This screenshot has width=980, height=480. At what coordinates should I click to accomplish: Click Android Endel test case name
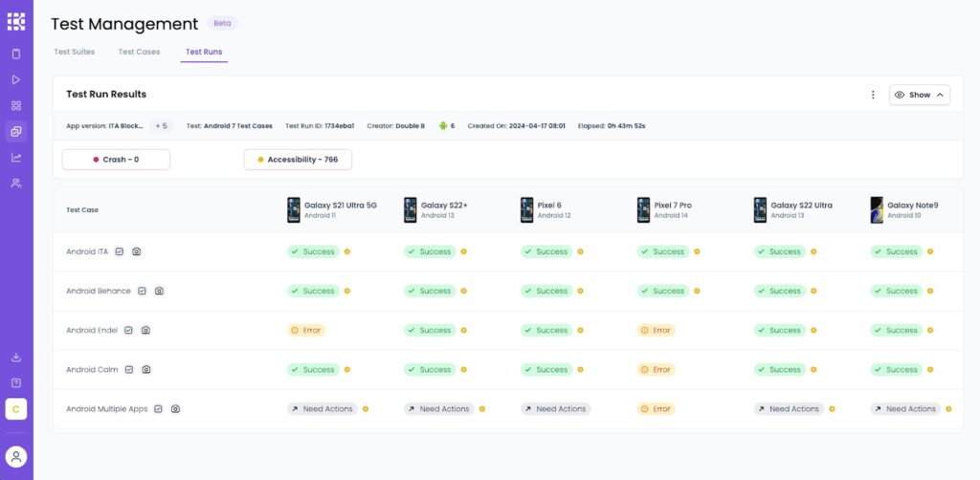pos(92,330)
